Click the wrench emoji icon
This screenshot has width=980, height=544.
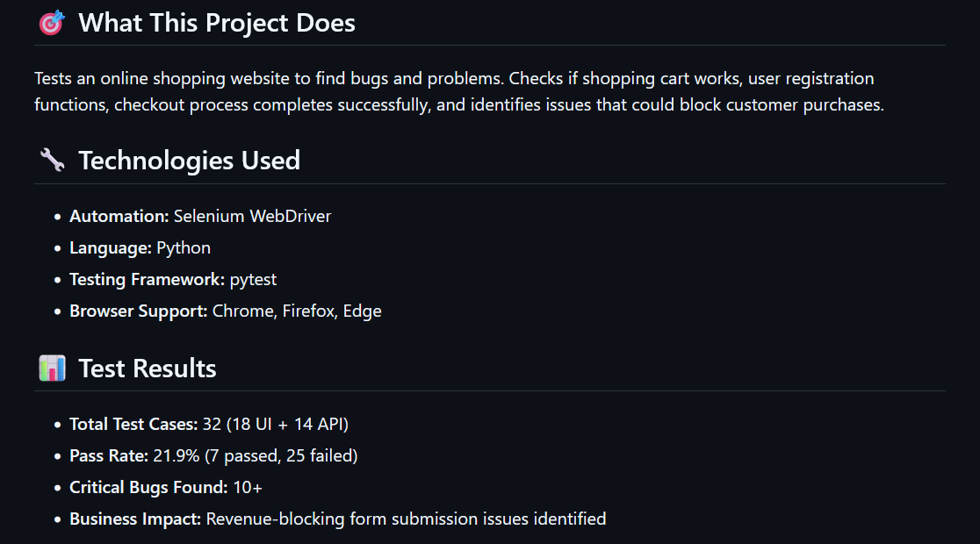pyautogui.click(x=52, y=160)
